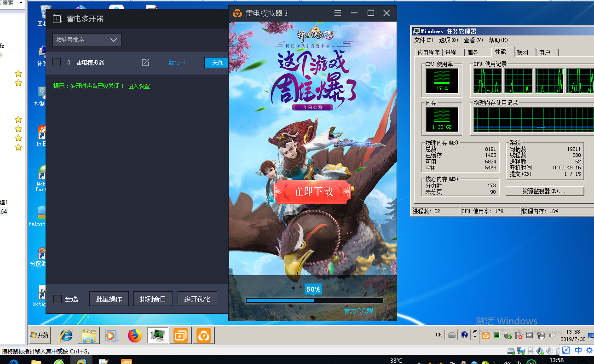
Task: Launch Internet Explorer from the taskbar
Action: coord(66,335)
